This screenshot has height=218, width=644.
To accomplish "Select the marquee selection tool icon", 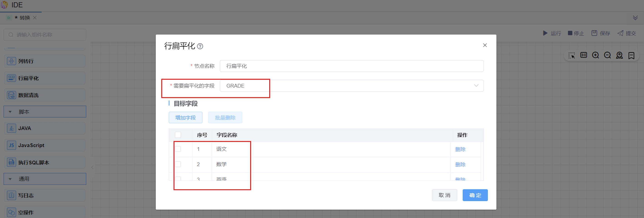I will point(572,55).
